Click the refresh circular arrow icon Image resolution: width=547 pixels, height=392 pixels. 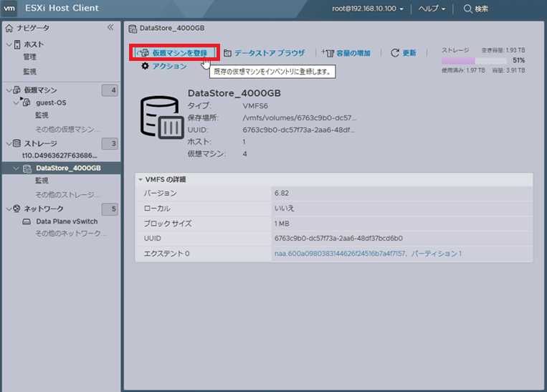pyautogui.click(x=394, y=52)
